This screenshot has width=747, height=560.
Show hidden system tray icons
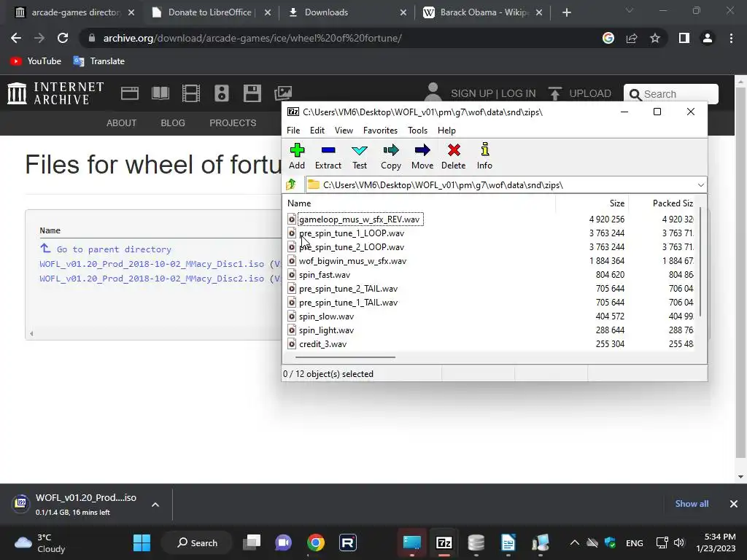[x=575, y=542]
